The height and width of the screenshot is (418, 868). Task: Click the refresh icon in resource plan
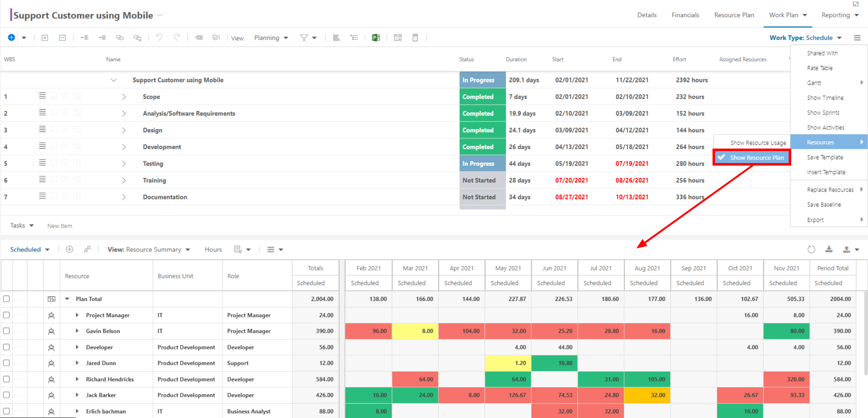pos(811,250)
